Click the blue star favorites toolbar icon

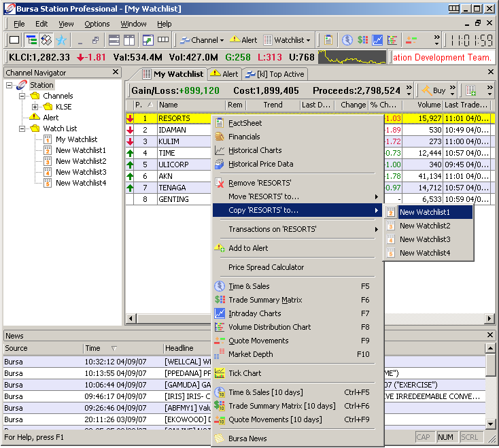point(61,40)
